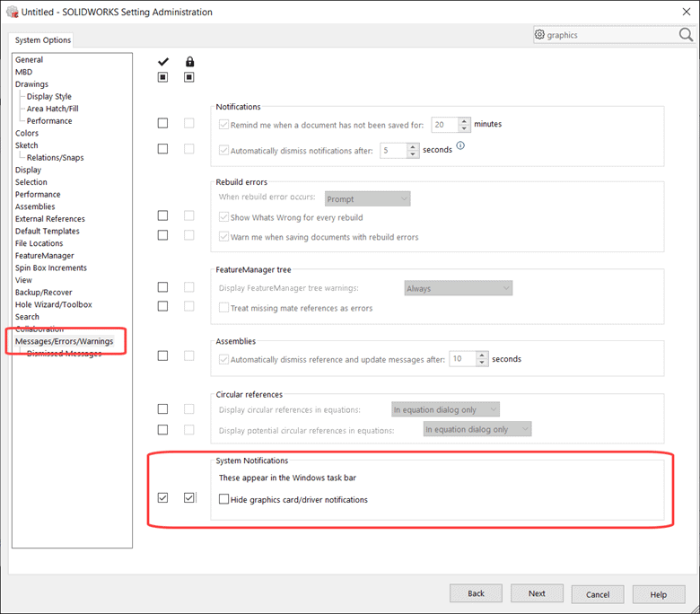Enable apply checkbox for FeatureManager tree warnings row
Viewport: 700px width, 614px height.
163,287
